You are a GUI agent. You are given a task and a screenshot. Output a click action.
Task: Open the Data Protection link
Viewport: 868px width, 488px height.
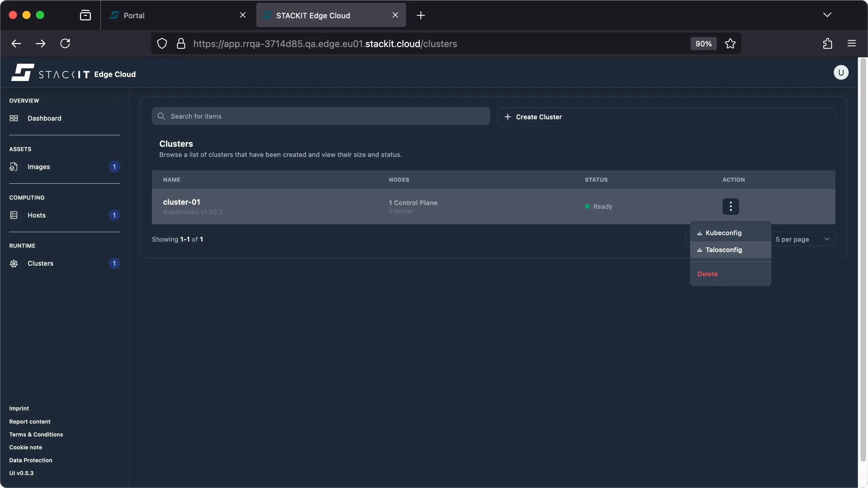[x=31, y=460]
